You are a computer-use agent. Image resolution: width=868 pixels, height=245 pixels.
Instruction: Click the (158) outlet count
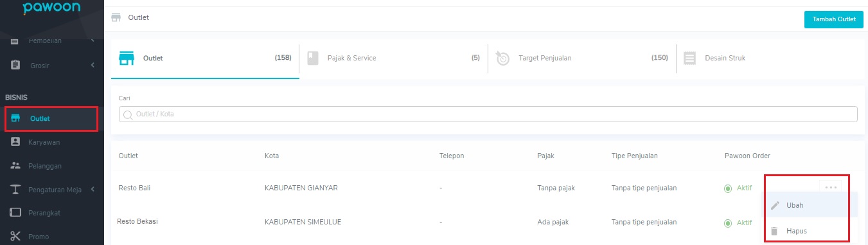[x=283, y=58]
